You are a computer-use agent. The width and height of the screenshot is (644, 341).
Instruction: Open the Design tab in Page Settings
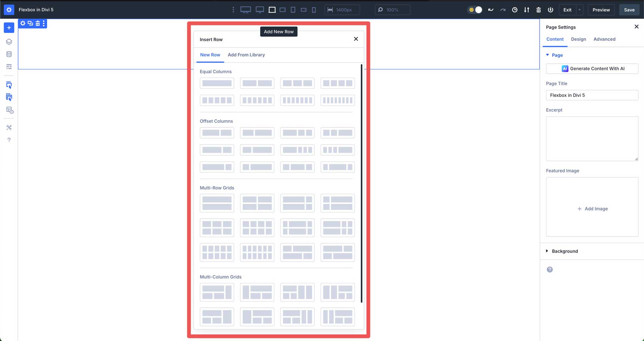579,39
